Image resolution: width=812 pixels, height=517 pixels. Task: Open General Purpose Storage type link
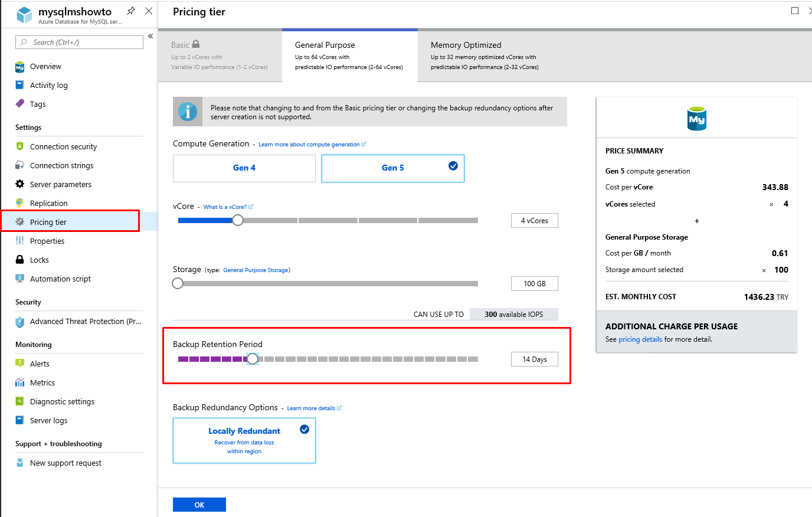(x=256, y=270)
